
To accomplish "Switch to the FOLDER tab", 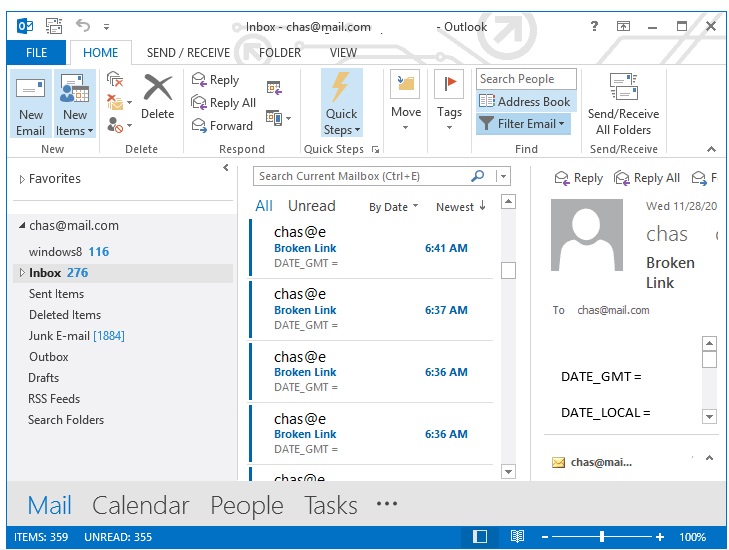I will (x=280, y=53).
